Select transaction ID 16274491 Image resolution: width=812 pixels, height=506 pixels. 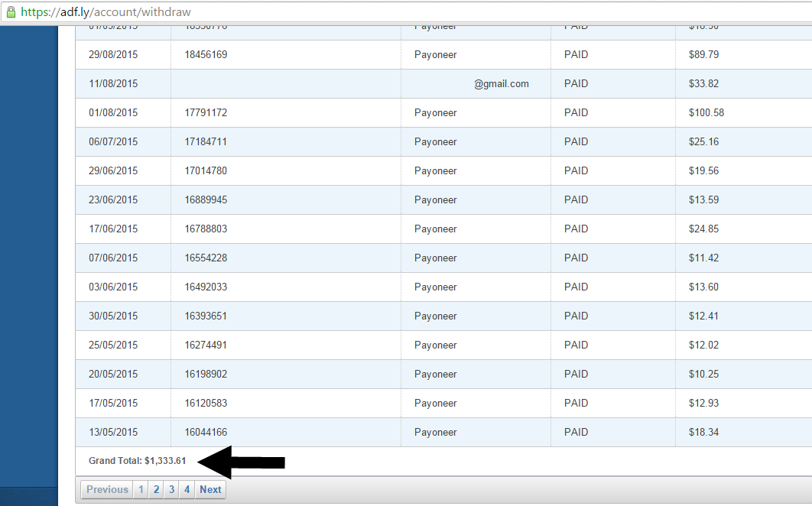coord(206,345)
